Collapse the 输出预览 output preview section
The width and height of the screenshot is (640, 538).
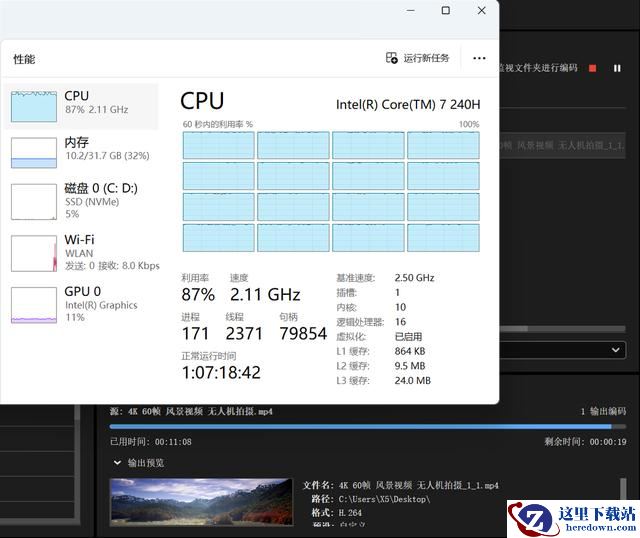tap(117, 463)
